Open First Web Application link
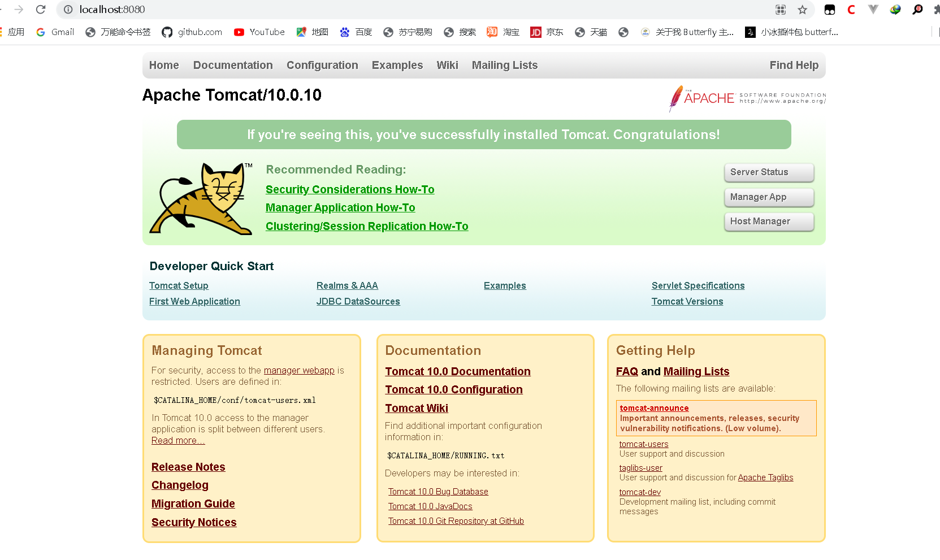Screen dimensions: 940x560 (x=194, y=301)
